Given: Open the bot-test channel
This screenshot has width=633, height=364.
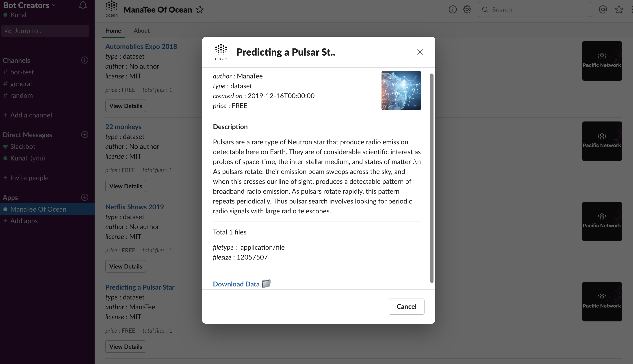Looking at the screenshot, I should pyautogui.click(x=22, y=72).
